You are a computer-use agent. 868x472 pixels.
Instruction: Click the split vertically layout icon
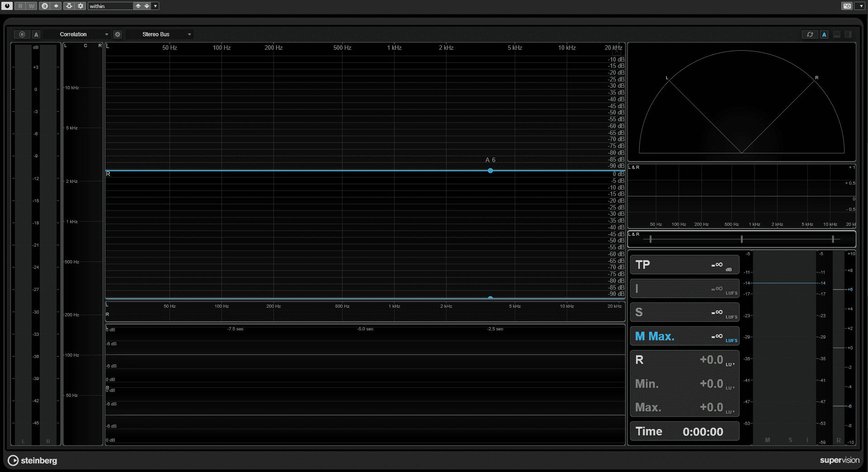tap(848, 34)
